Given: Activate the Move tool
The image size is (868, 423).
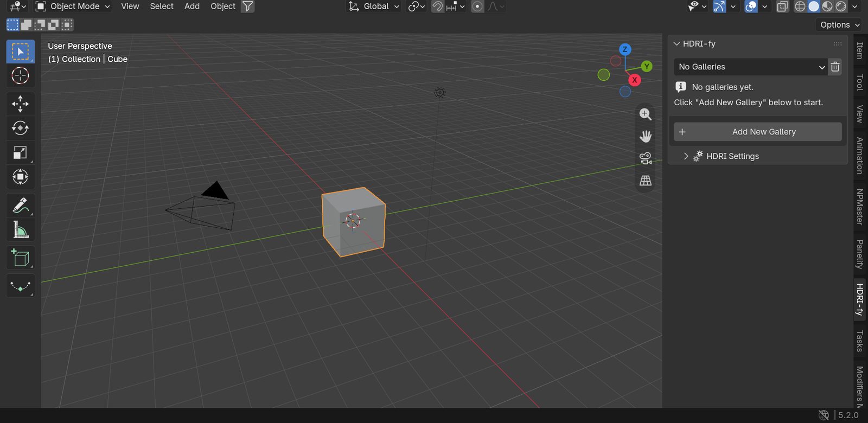Looking at the screenshot, I should point(21,104).
